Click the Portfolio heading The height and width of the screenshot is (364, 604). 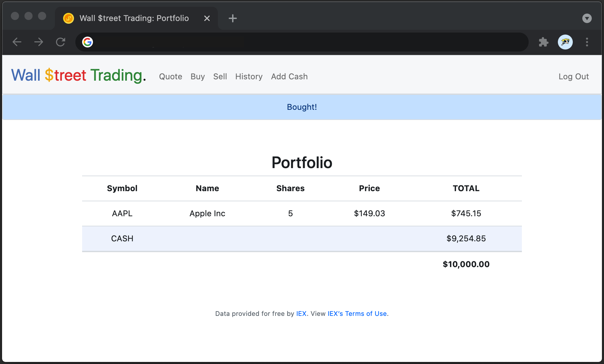point(302,162)
